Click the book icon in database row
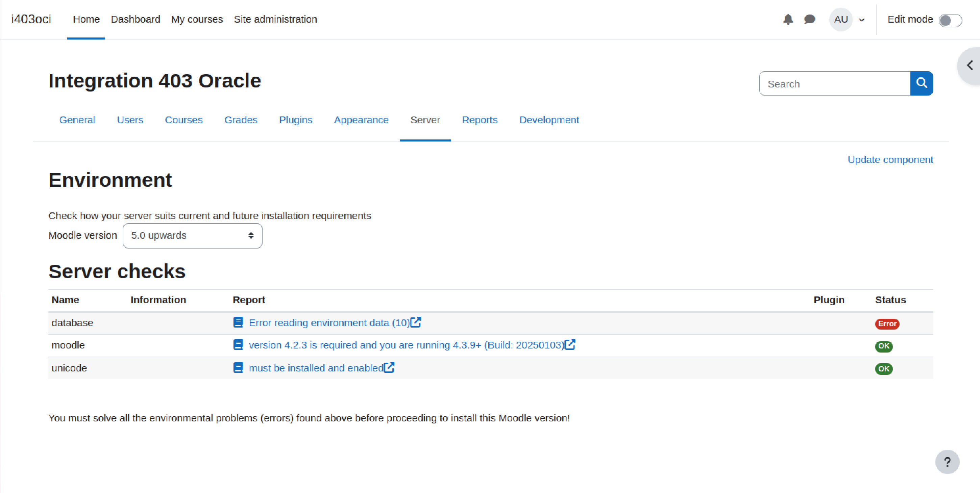Screen dimensions: 980x493 pos(238,322)
